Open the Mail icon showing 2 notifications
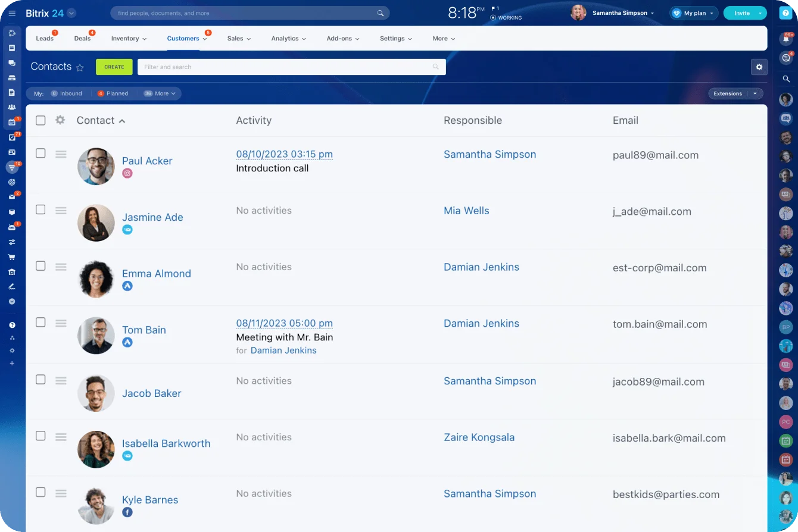Image resolution: width=798 pixels, height=532 pixels. tap(12, 198)
